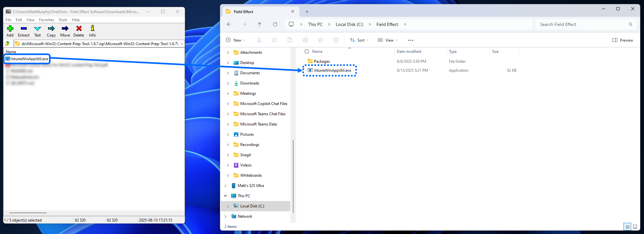This screenshot has height=234, width=644.
Task: Click the Extract icon in 7-Zip
Action: (24, 28)
